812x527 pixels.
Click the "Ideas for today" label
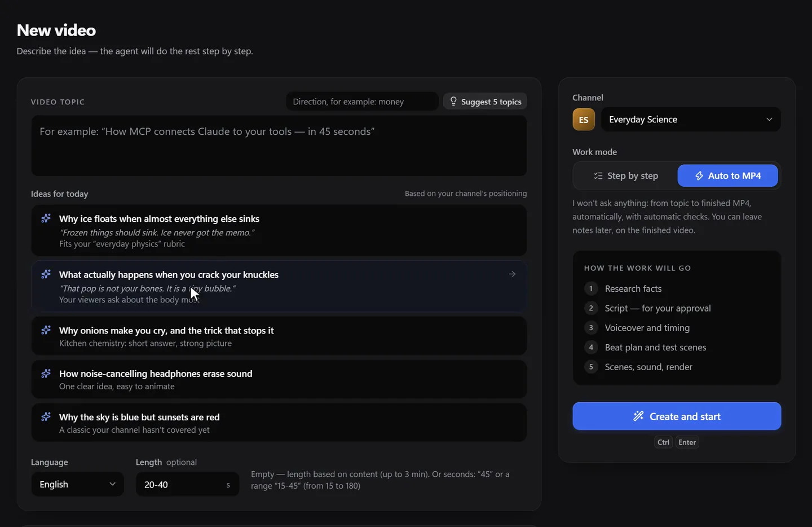coord(60,194)
